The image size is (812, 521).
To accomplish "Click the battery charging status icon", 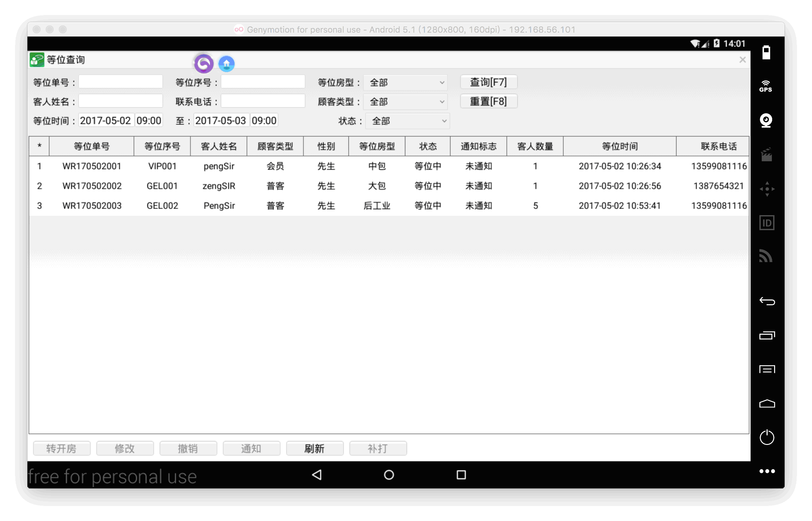I will point(717,43).
